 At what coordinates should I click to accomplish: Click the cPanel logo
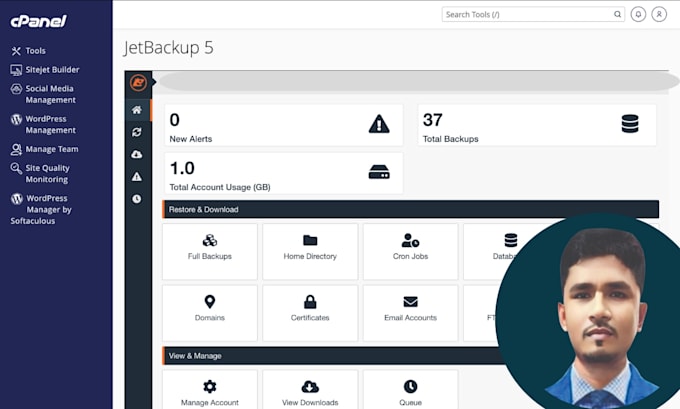38,21
